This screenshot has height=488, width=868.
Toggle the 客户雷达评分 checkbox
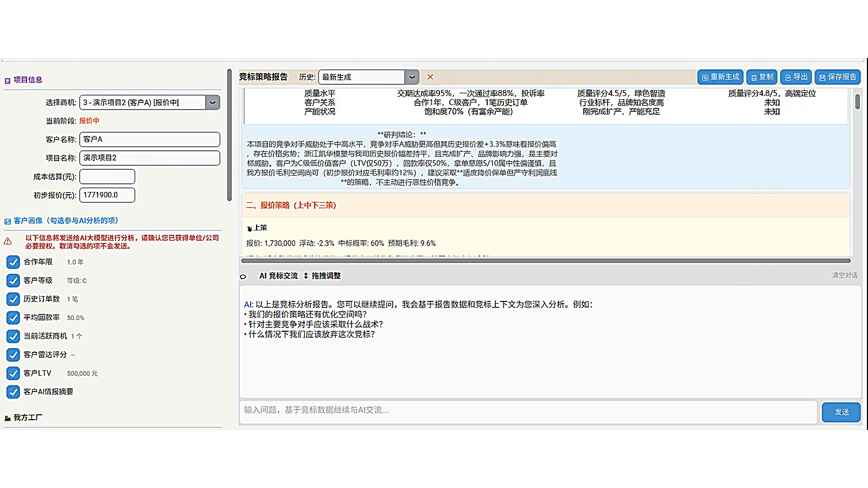point(13,355)
